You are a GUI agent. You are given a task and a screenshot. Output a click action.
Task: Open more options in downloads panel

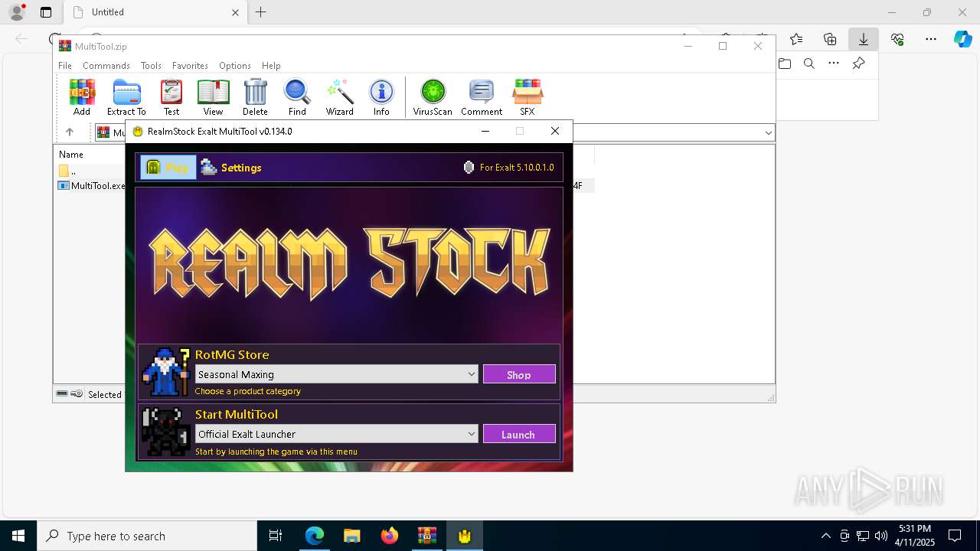[x=834, y=64]
